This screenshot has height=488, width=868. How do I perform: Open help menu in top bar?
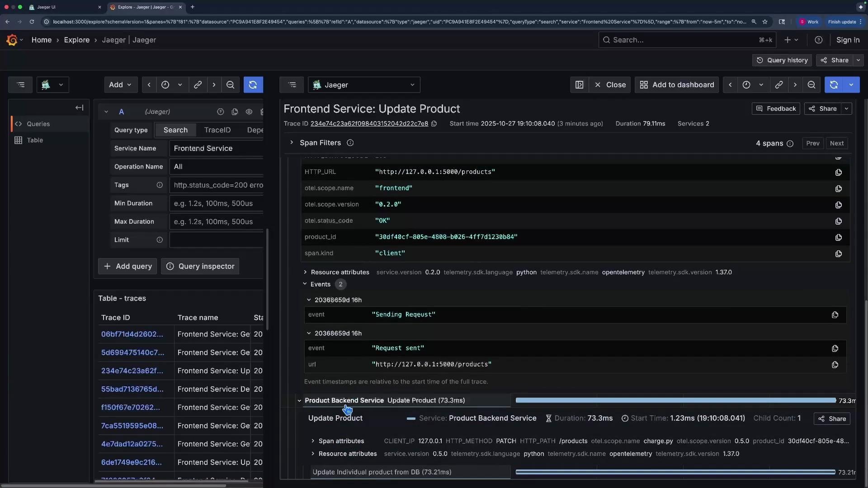pos(818,40)
